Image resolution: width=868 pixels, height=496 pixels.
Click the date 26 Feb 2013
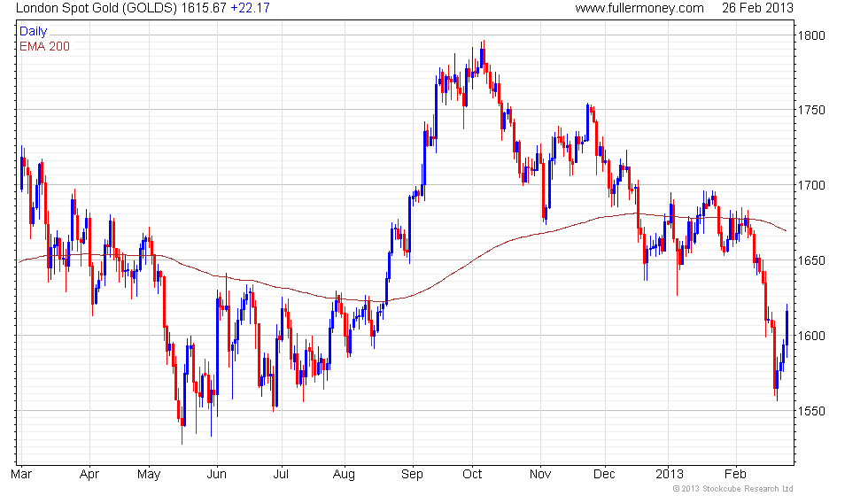(757, 8)
